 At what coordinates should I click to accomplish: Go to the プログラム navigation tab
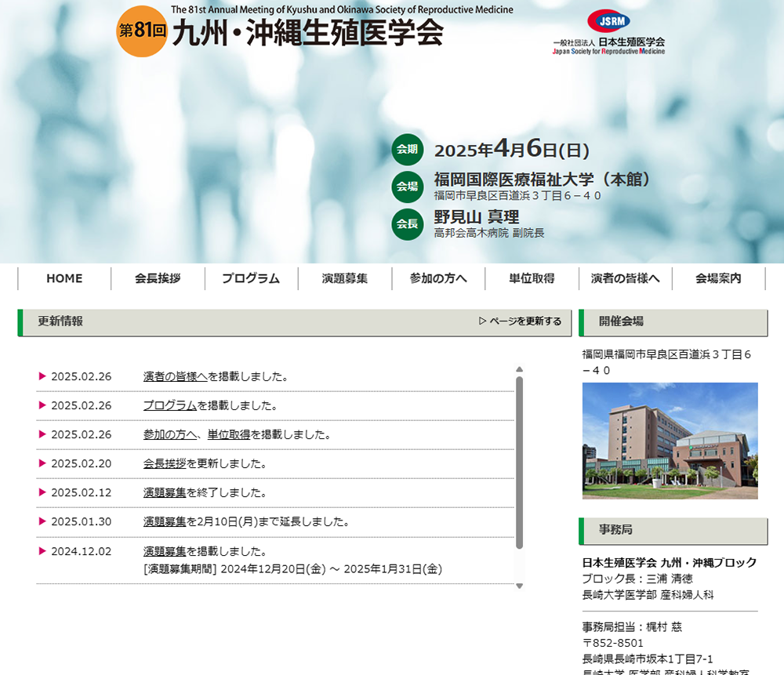[x=251, y=278]
